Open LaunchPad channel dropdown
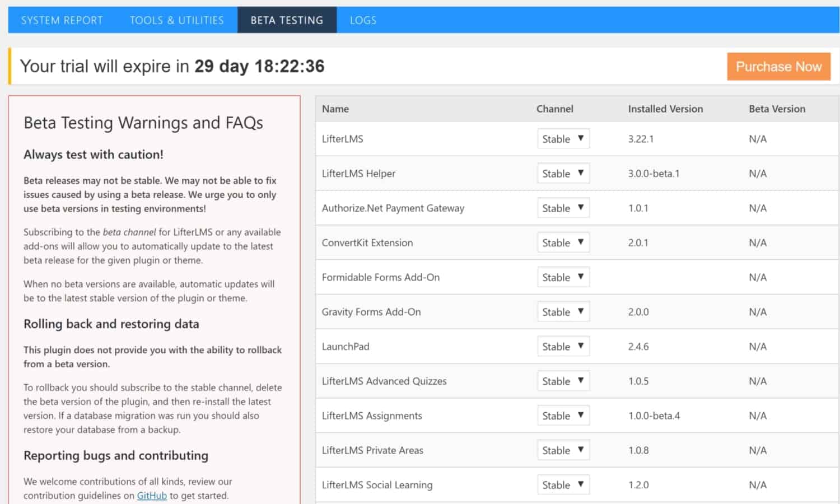Image resolution: width=840 pixels, height=504 pixels. coord(563,347)
